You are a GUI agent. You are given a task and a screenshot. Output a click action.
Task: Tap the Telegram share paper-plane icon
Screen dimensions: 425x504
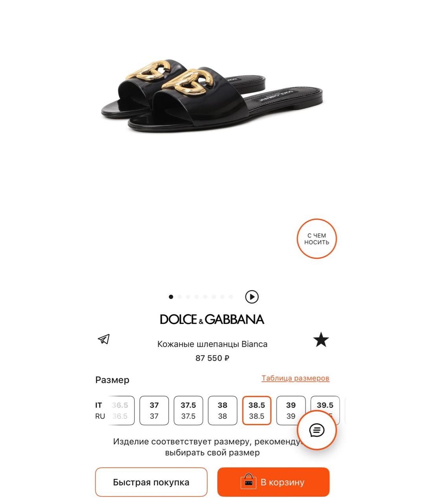[x=103, y=339]
